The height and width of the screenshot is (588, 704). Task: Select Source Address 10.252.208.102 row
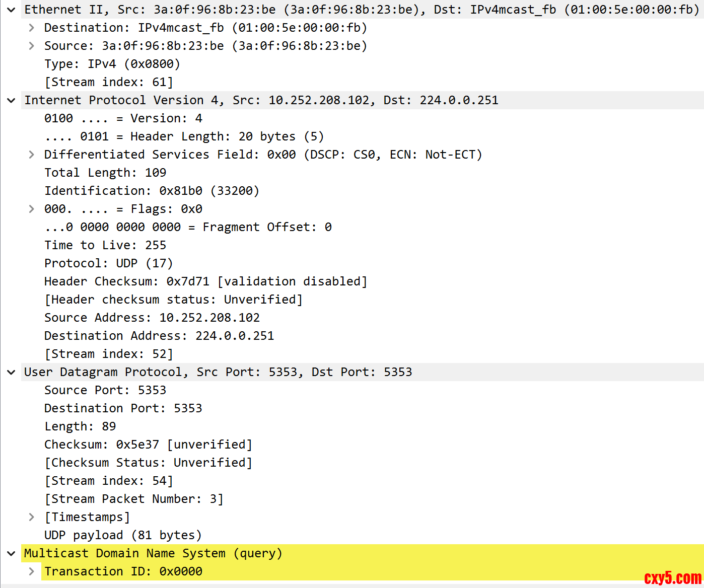tap(152, 318)
